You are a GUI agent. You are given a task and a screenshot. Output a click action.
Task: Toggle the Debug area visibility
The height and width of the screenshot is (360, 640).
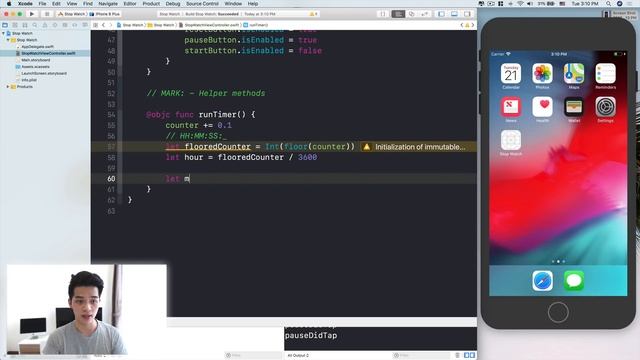454,14
